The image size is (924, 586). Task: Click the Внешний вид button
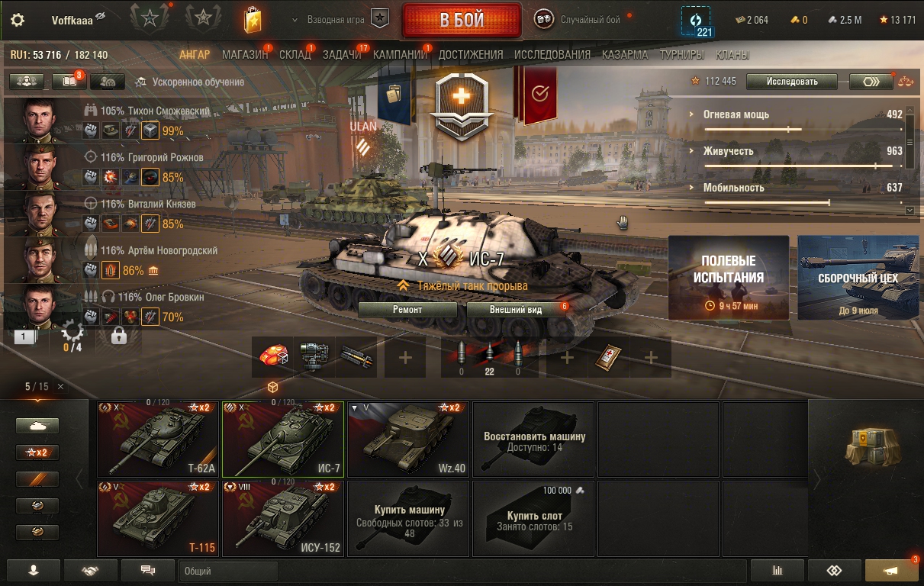click(516, 310)
